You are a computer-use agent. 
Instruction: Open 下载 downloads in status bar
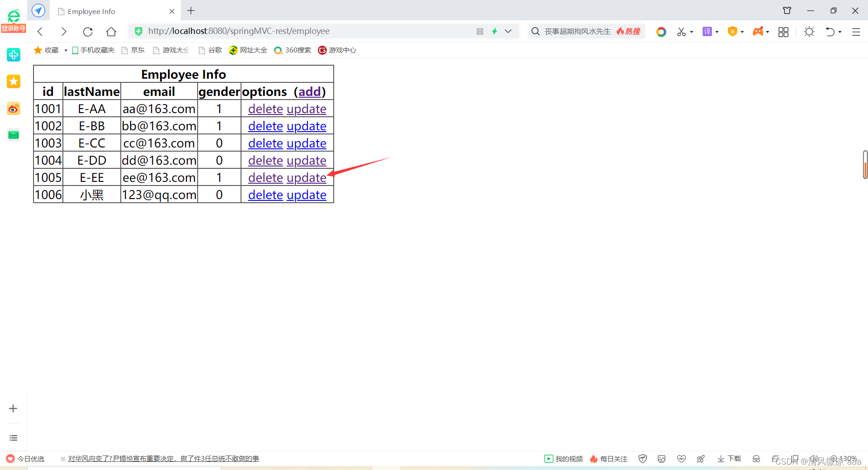[729, 459]
